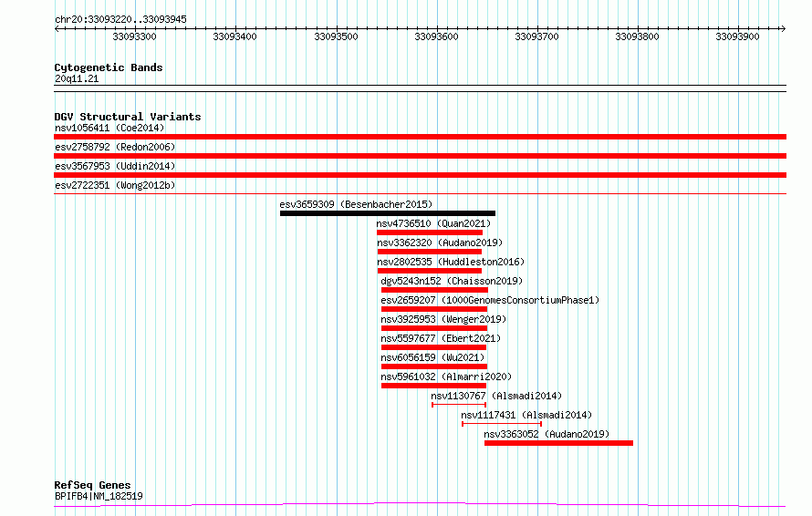
Task: Click the 33093800 ruler position label
Action: click(x=637, y=36)
